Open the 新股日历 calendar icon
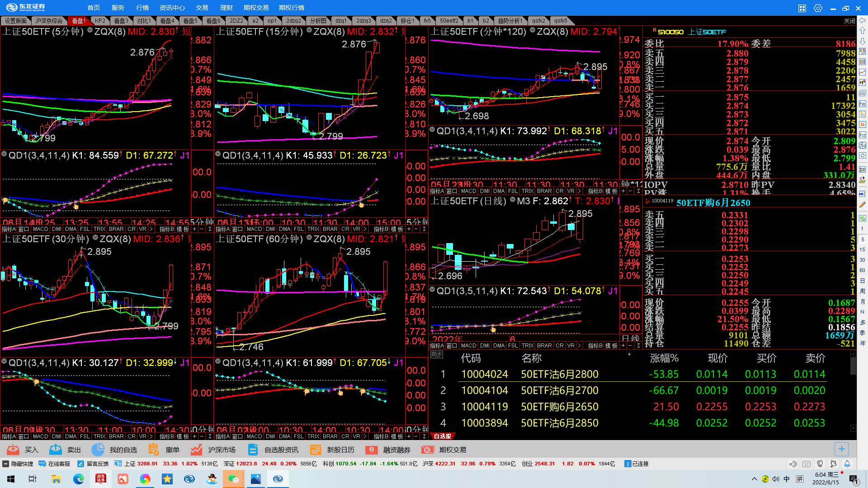This screenshot has height=488, width=868. [316, 450]
